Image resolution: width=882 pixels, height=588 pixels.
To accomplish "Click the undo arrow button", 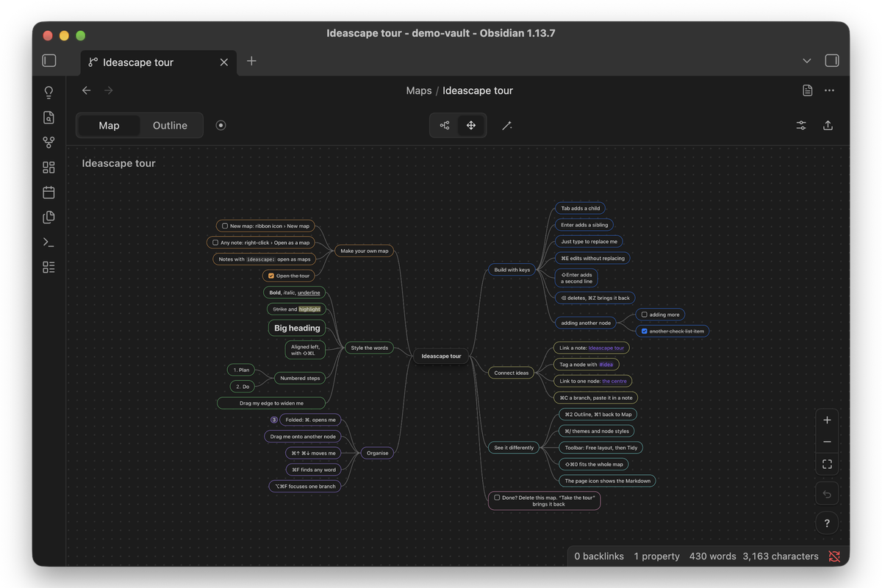I will click(x=827, y=494).
